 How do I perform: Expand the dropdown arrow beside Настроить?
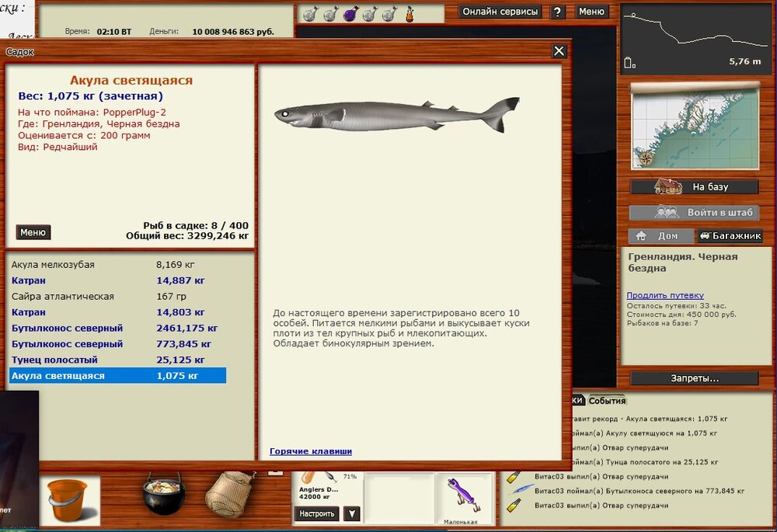point(352,513)
